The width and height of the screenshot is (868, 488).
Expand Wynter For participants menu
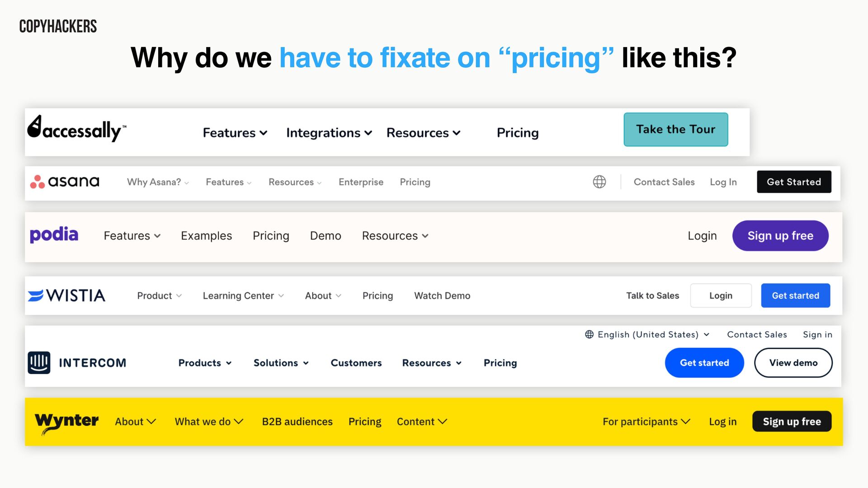tap(646, 422)
